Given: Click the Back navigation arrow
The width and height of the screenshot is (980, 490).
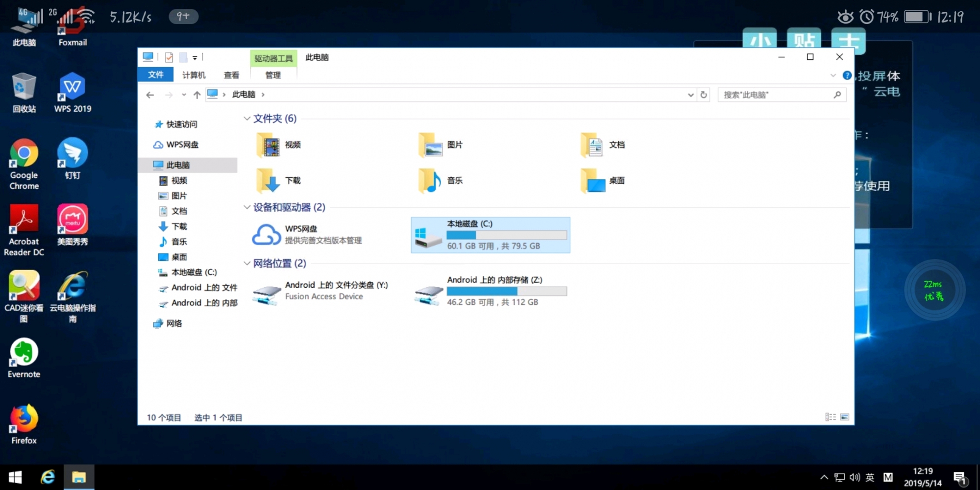Looking at the screenshot, I should [150, 95].
